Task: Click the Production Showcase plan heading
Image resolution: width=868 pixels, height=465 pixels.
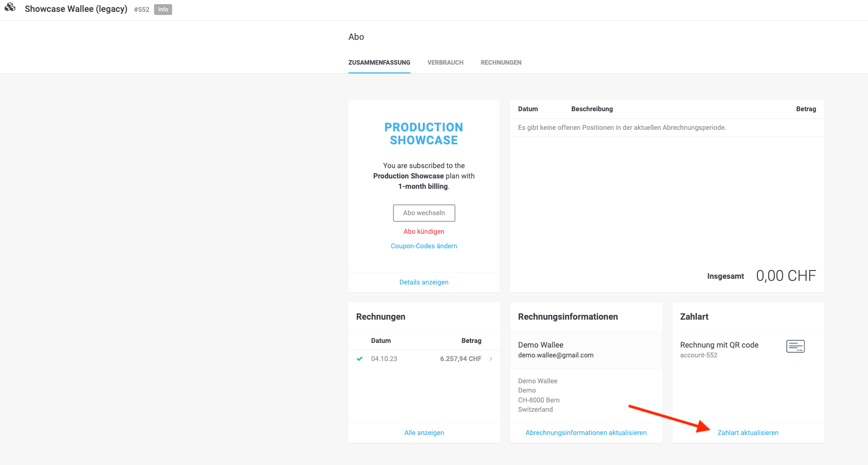Action: pyautogui.click(x=424, y=133)
